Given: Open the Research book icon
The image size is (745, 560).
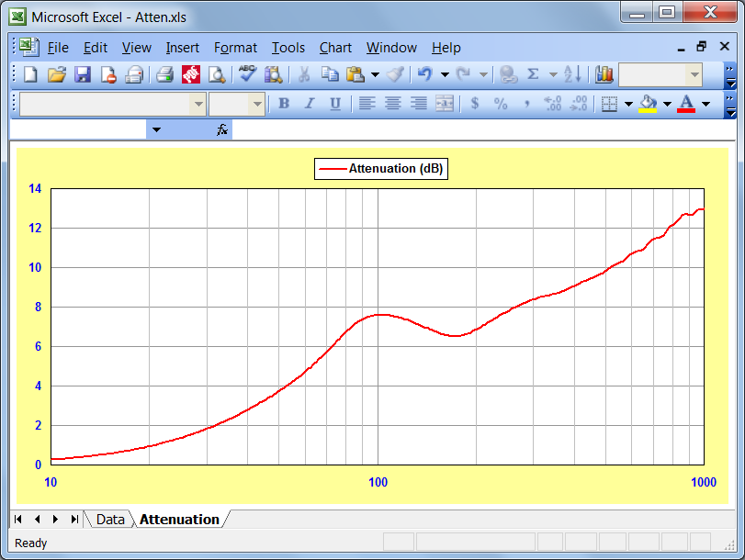Looking at the screenshot, I should pyautogui.click(x=274, y=74).
